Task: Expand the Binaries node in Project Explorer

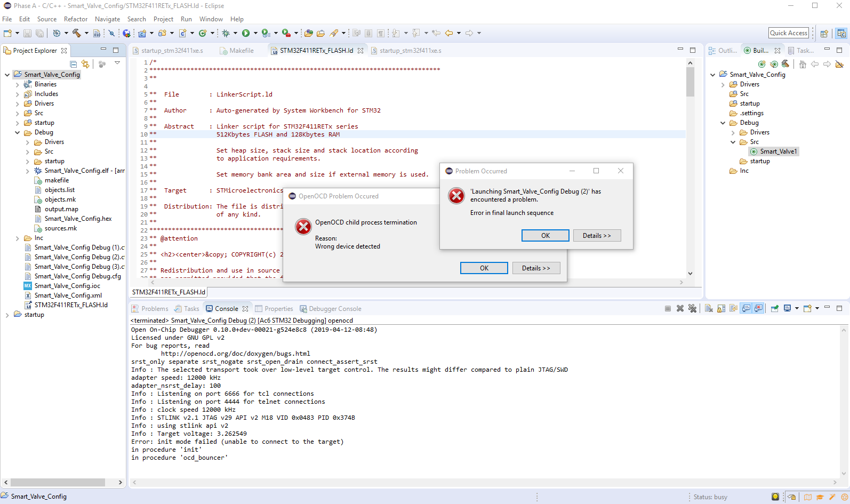Action: (17, 84)
